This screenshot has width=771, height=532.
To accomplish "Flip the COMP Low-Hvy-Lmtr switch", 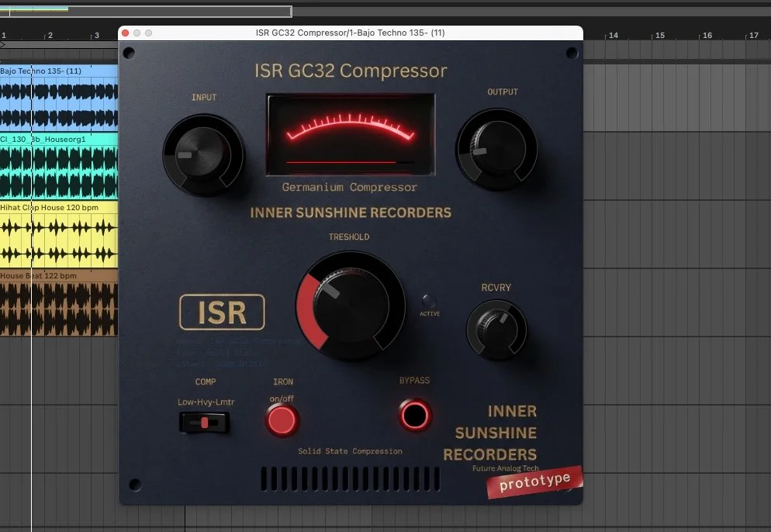I will tap(203, 421).
